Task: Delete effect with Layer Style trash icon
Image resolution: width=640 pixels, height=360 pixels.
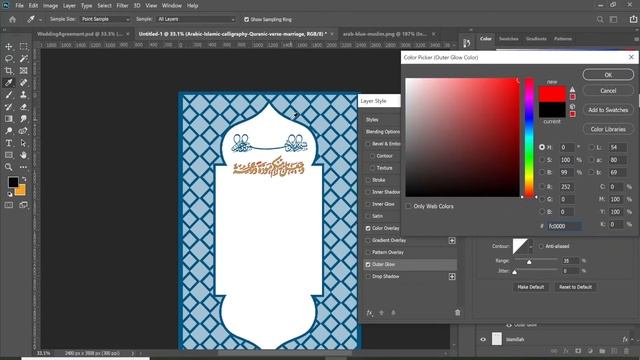Action: click(458, 313)
